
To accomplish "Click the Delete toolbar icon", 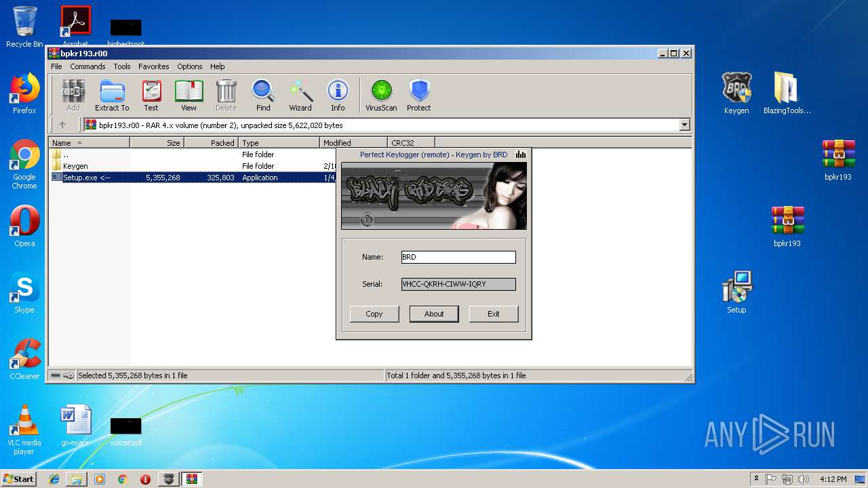I will point(226,96).
